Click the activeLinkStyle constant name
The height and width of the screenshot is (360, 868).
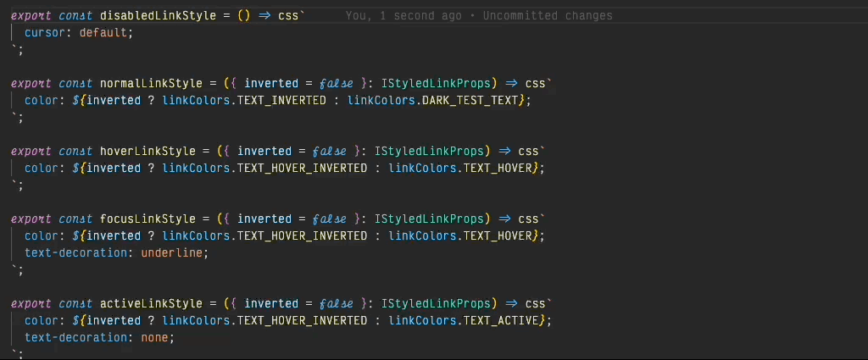tap(151, 303)
